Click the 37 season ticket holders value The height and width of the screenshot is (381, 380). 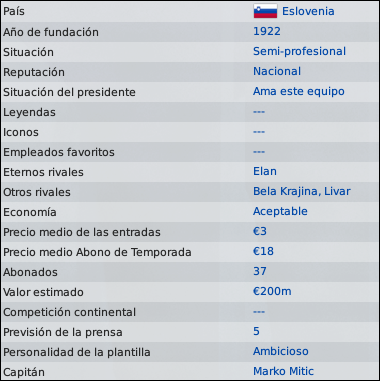pyautogui.click(x=260, y=271)
